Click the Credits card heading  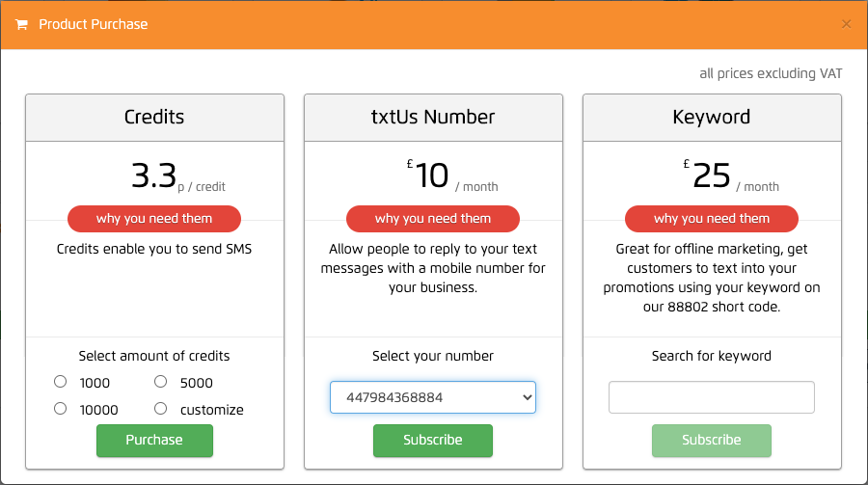click(x=154, y=117)
